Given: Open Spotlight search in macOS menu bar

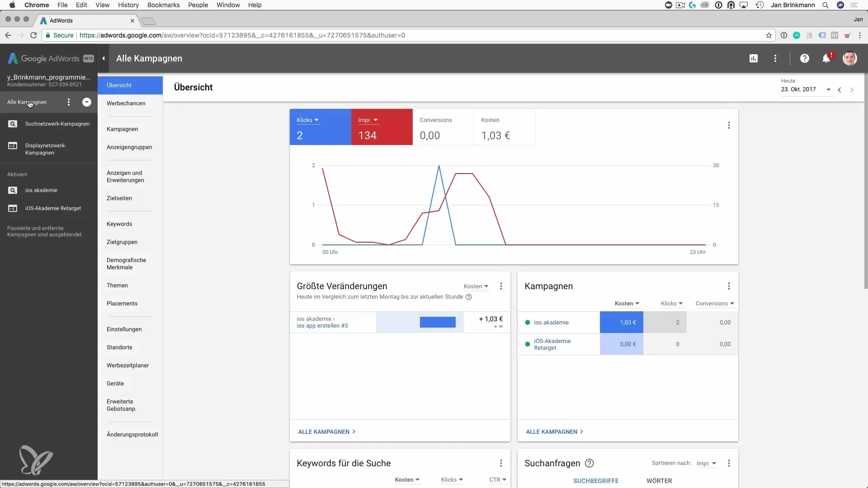Looking at the screenshot, I should tap(826, 5).
